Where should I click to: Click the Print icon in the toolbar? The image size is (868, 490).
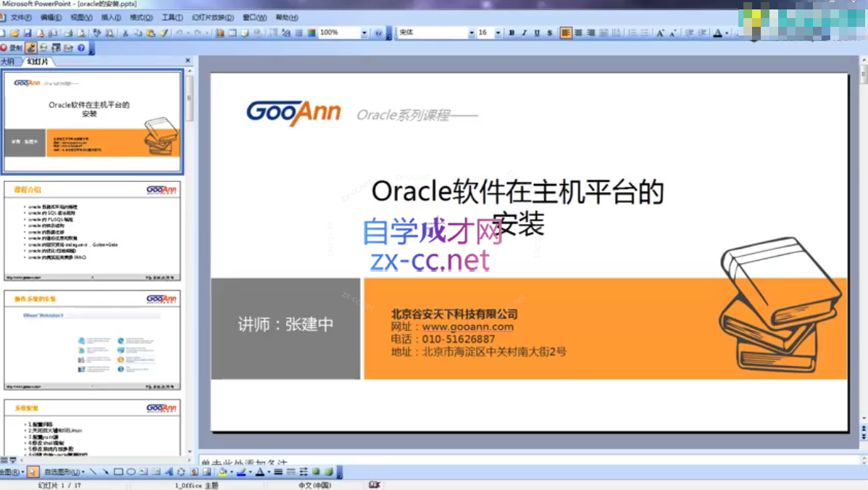pos(69,33)
